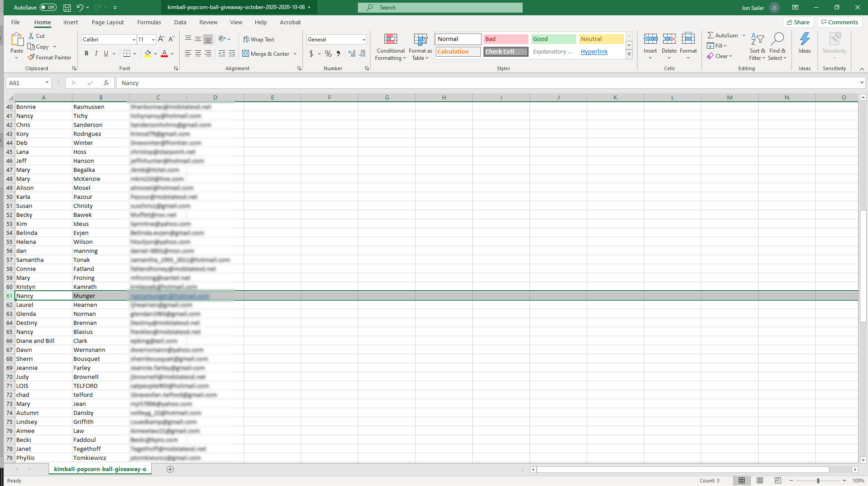Click the Share button

[x=798, y=22]
